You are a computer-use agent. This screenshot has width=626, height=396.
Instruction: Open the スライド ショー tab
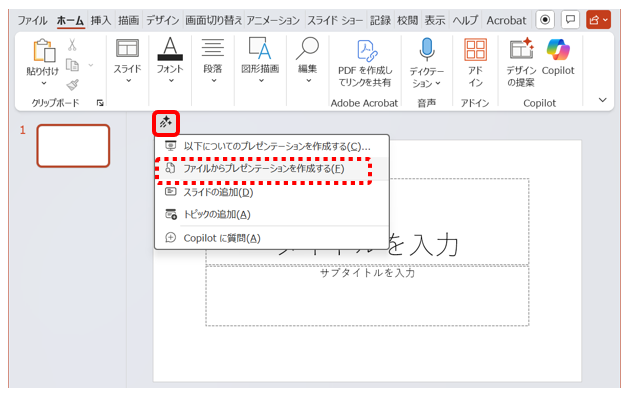[335, 20]
